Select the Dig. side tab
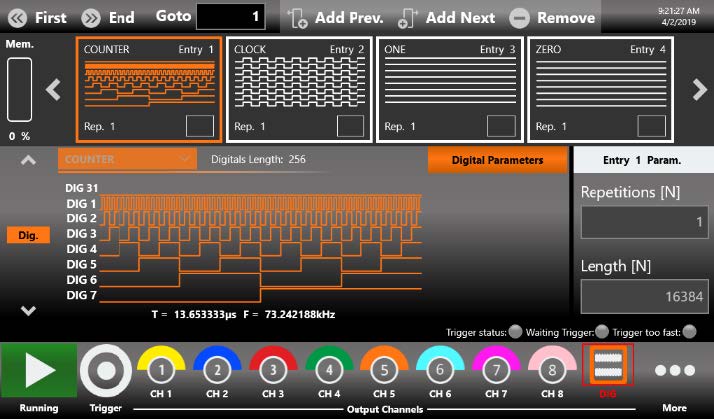714x419 pixels. (28, 234)
